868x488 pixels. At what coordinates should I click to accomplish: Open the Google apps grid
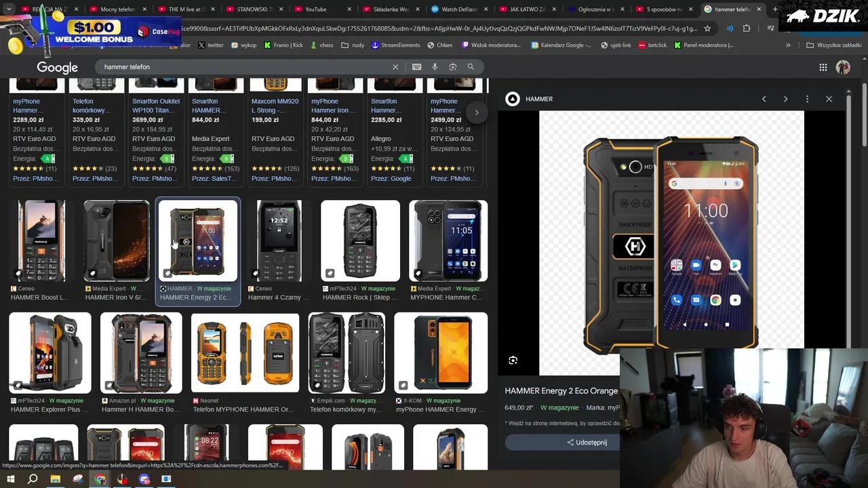[x=823, y=67]
